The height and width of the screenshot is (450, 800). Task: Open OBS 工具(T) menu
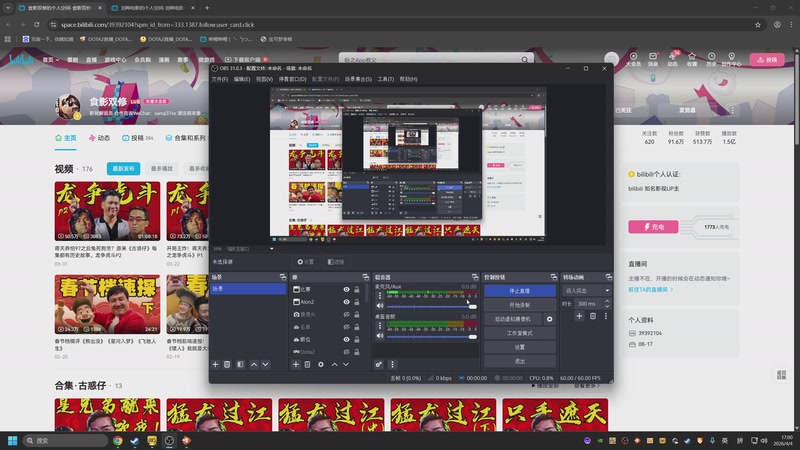click(x=386, y=79)
